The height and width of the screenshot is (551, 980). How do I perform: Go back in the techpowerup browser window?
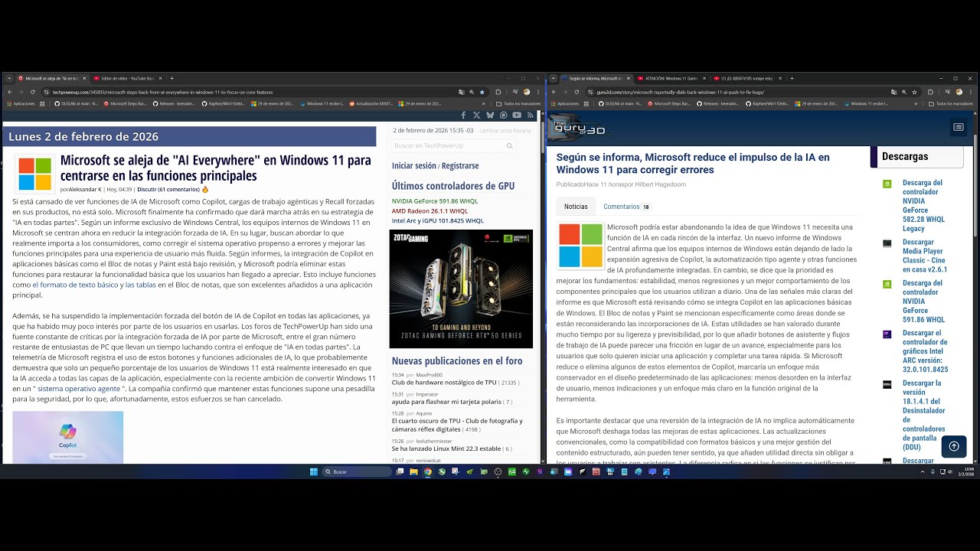tap(9, 92)
